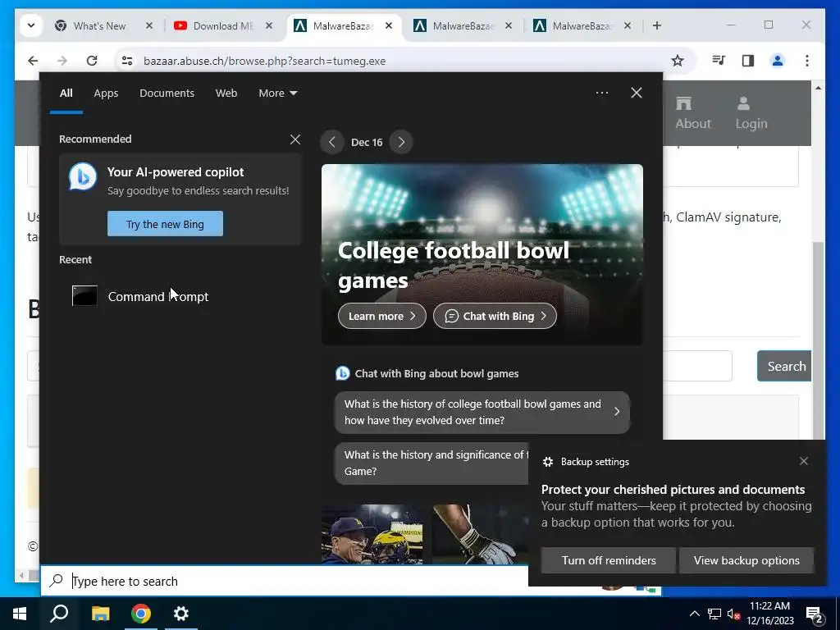Screen dimensions: 840x630
Task: Open the taskbar clock and date
Action: click(769, 614)
